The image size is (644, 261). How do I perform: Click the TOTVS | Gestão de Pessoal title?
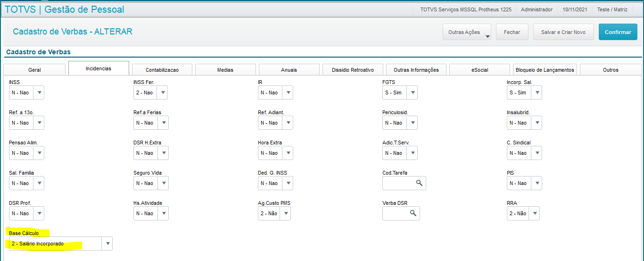pos(65,9)
